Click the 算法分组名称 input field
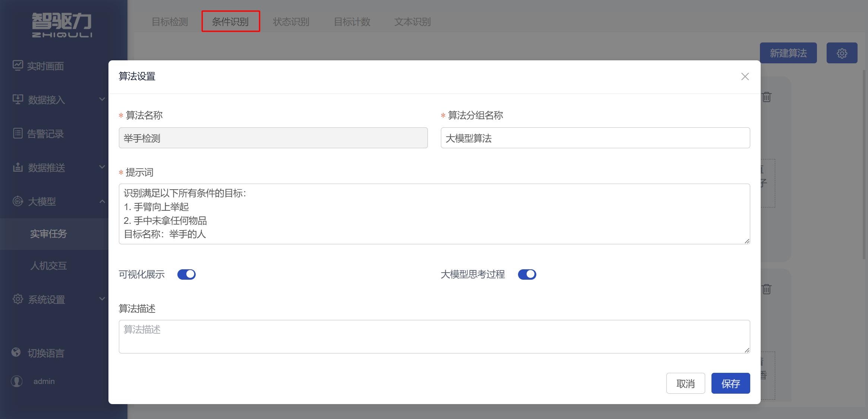868x419 pixels. coord(595,138)
